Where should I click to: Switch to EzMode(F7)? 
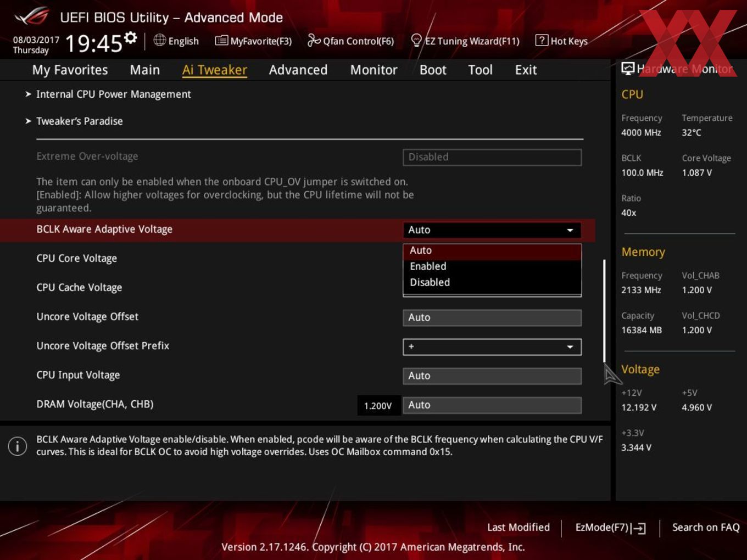(x=610, y=528)
